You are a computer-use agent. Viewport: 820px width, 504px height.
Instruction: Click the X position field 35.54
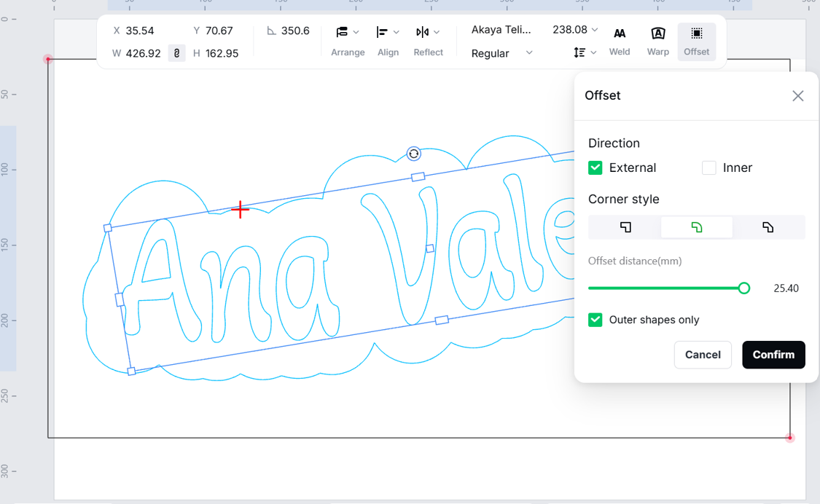tap(140, 31)
